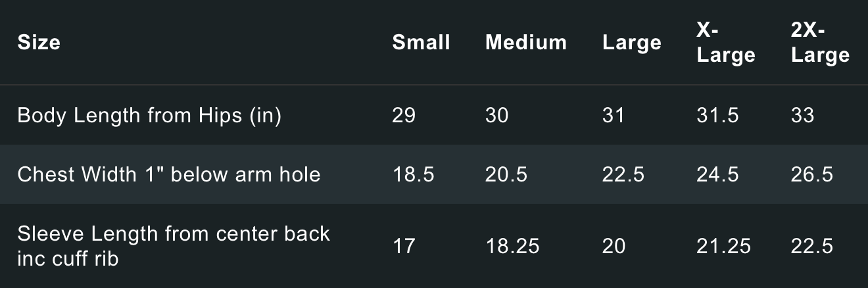Select Medium body length value 30
868x288 pixels.
tap(497, 116)
